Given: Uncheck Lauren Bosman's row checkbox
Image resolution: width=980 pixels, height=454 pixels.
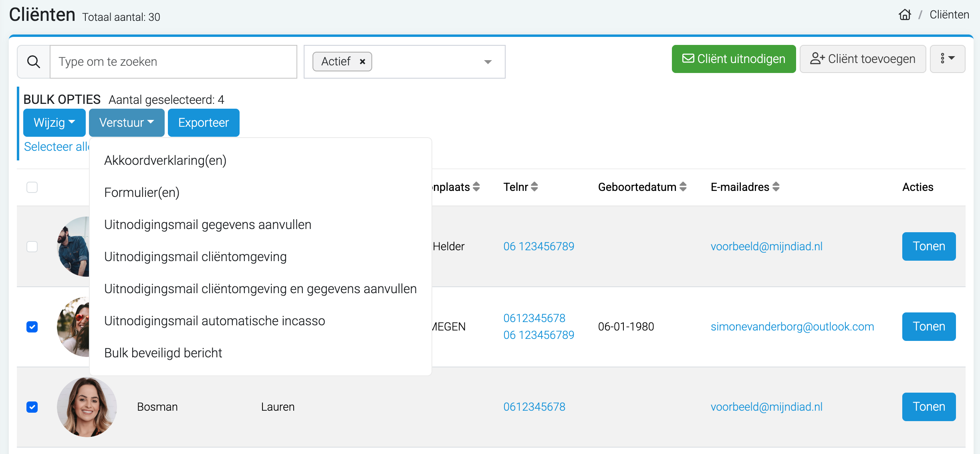Looking at the screenshot, I should click(32, 407).
